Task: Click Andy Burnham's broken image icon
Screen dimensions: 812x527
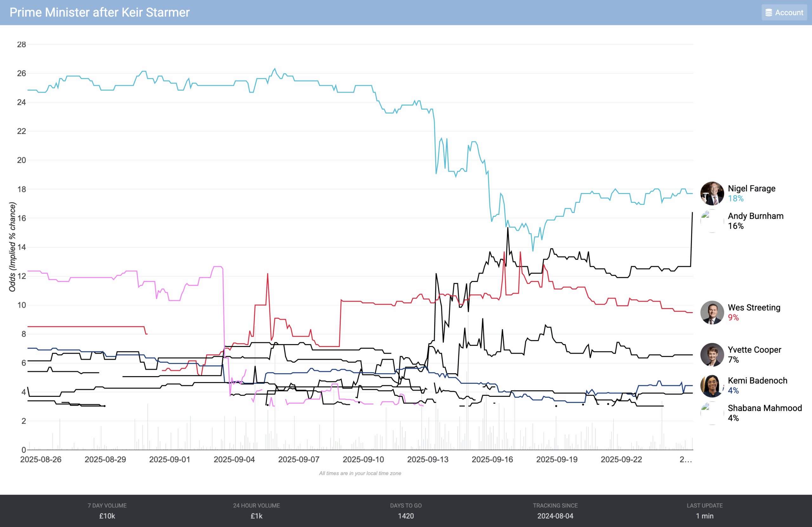Action: coord(705,215)
